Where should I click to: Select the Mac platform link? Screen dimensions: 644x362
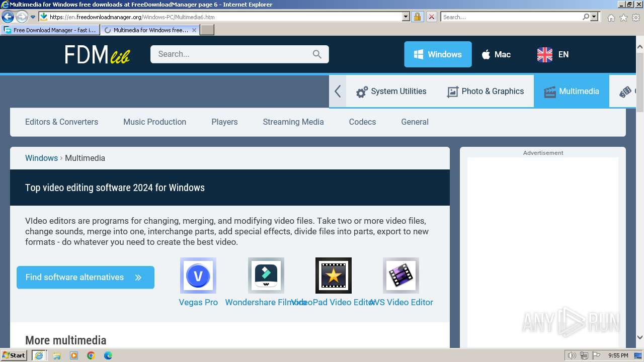tap(496, 54)
